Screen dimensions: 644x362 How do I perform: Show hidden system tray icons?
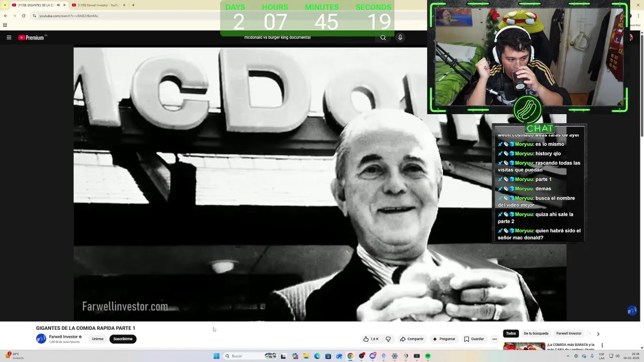[x=568, y=356]
